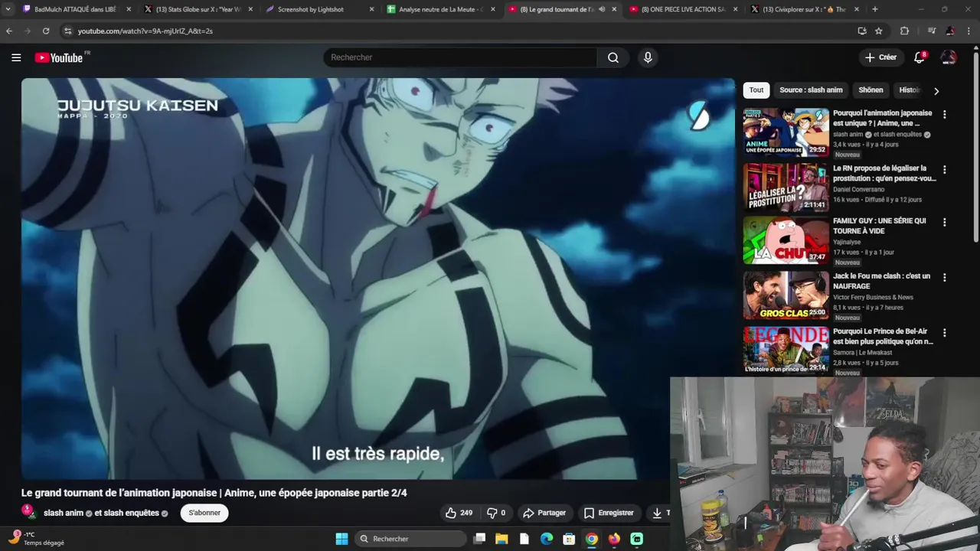Click the Créer button

point(880,57)
